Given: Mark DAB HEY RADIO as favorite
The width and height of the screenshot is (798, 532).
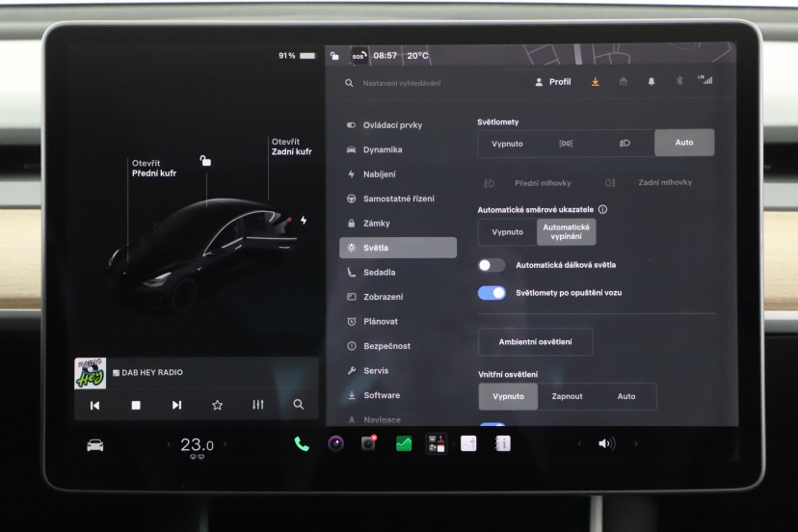Looking at the screenshot, I should click(x=217, y=405).
